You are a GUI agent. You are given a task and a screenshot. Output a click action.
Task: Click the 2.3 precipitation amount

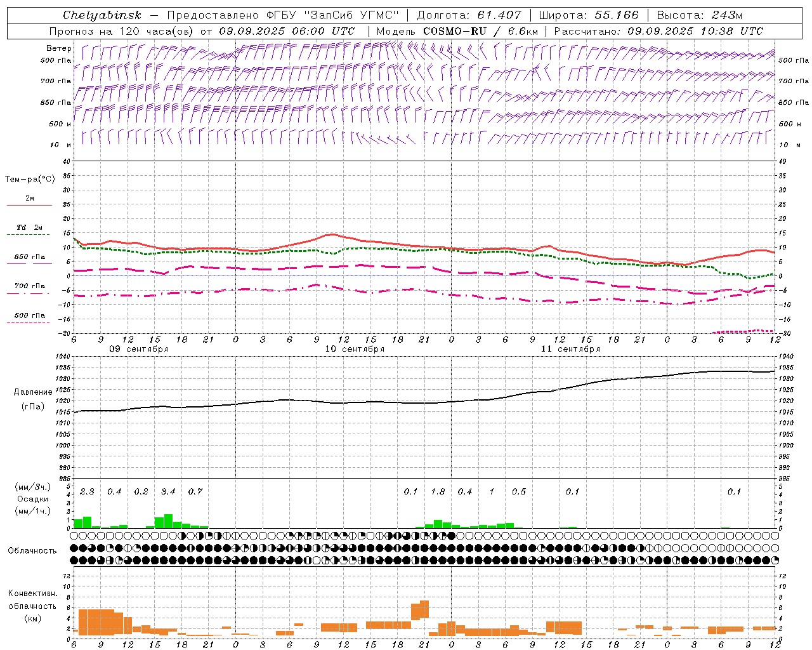tap(87, 492)
